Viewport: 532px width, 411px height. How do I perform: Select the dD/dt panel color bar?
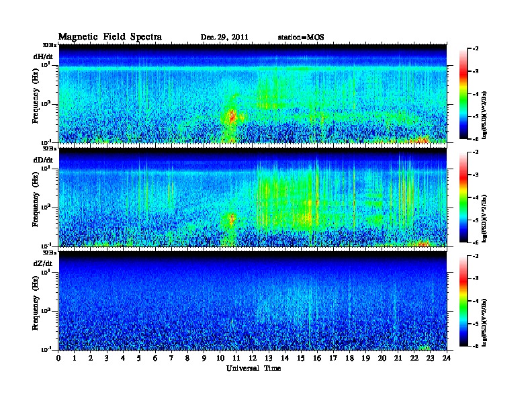pos(463,197)
